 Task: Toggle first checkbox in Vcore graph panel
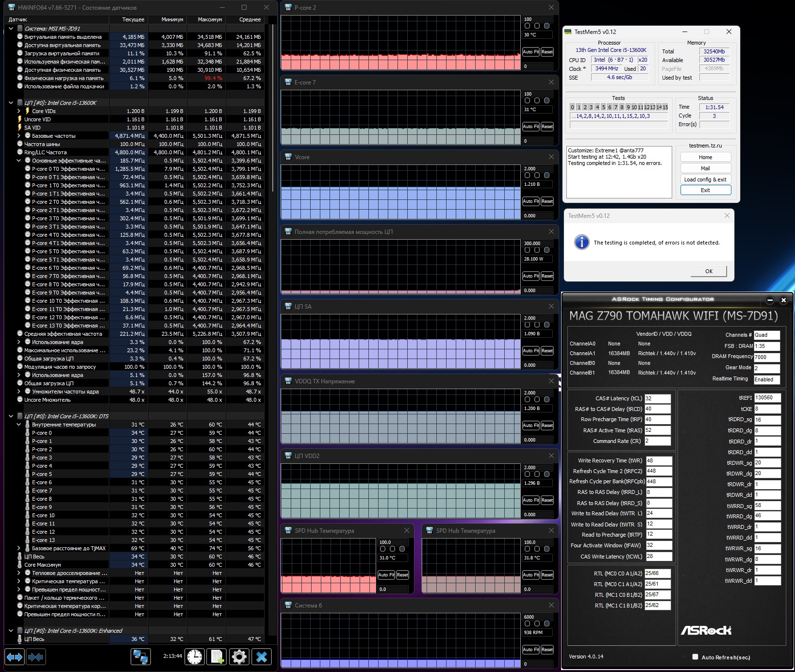point(528,175)
